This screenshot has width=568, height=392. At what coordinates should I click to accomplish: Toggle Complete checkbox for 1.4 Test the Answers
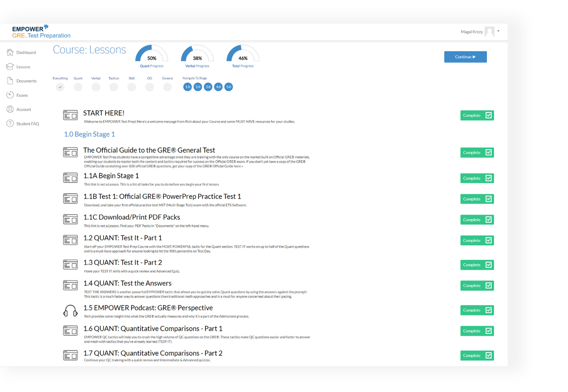point(489,286)
